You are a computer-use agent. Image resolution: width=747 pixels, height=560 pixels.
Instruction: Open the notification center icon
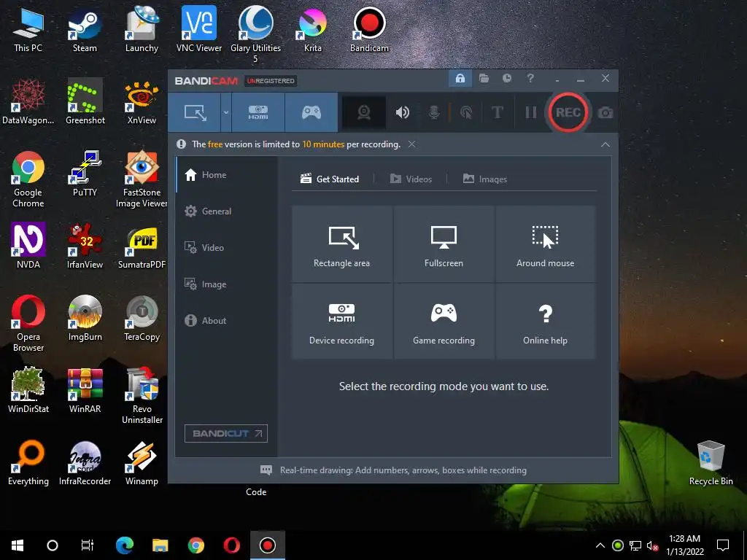[723, 545]
